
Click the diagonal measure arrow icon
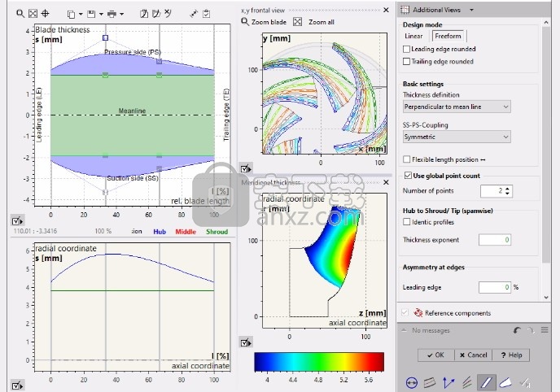coord(194,14)
